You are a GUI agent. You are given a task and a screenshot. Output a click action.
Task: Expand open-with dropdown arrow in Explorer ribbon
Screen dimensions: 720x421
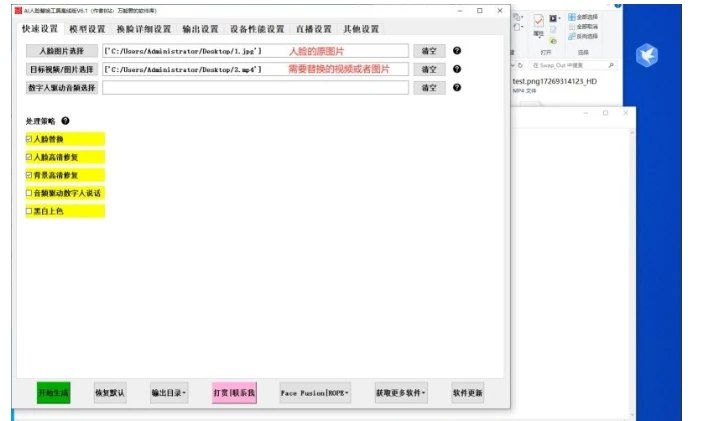pos(559,19)
